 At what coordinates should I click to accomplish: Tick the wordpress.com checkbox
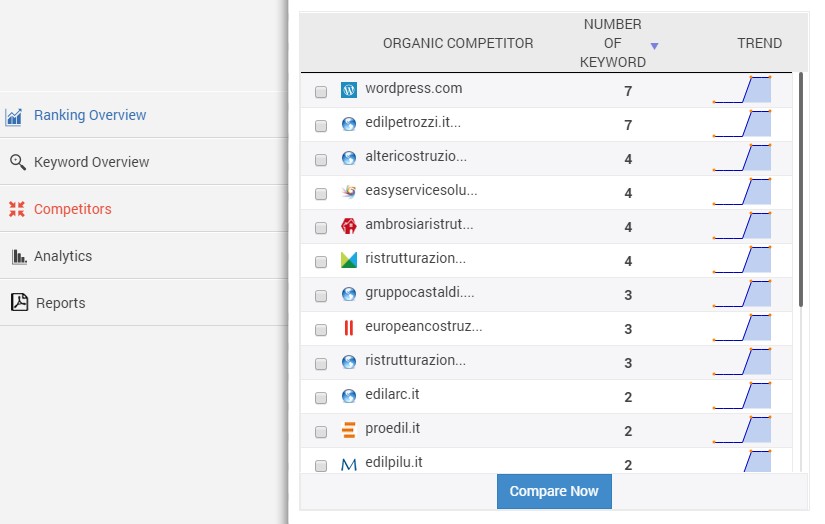pos(321,92)
